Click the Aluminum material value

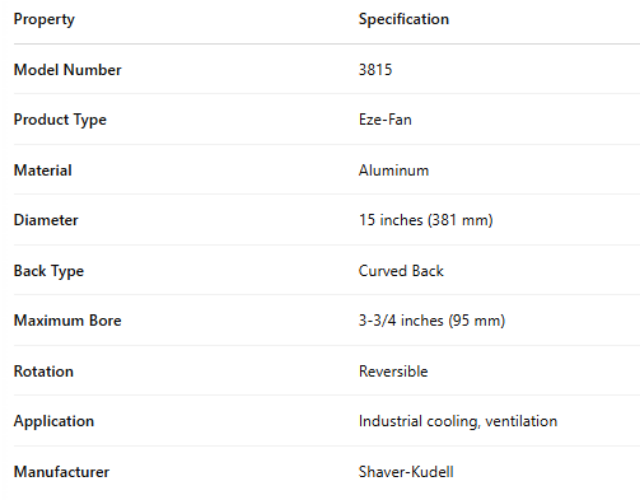tap(394, 170)
